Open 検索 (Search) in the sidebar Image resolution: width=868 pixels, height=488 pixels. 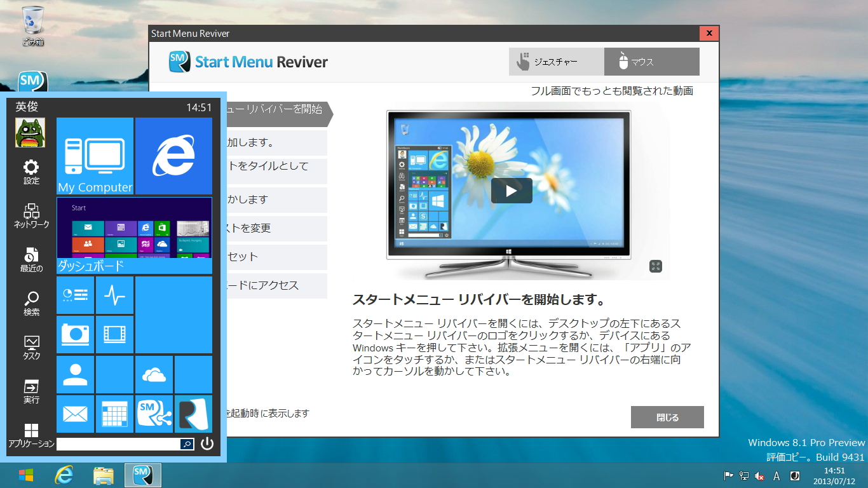click(30, 299)
